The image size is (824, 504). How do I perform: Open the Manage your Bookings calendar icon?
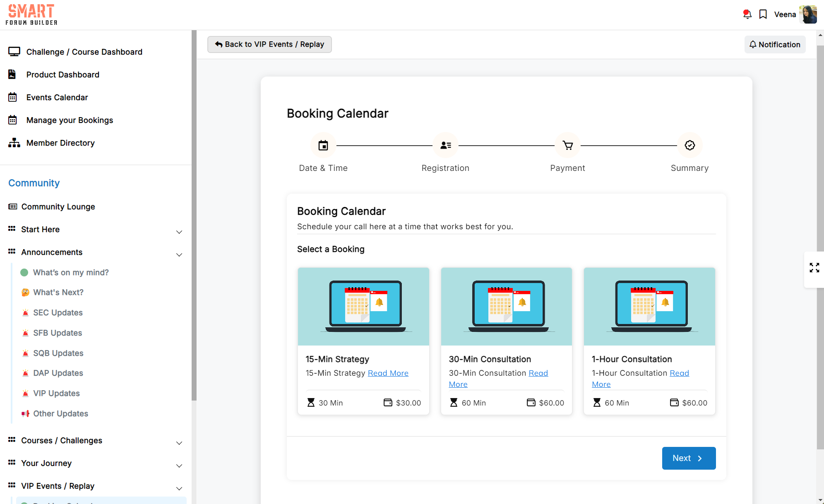(13, 120)
